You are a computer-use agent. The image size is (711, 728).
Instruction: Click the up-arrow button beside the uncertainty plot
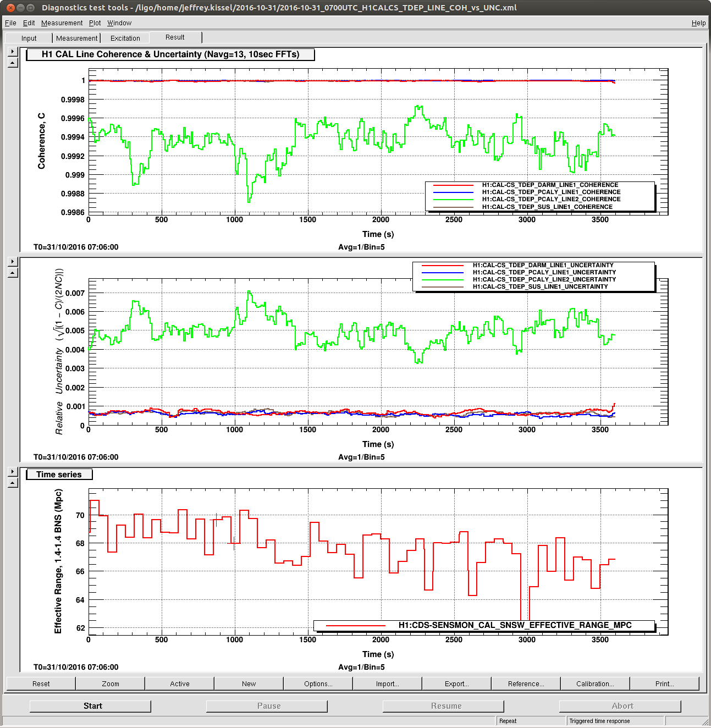click(13, 273)
